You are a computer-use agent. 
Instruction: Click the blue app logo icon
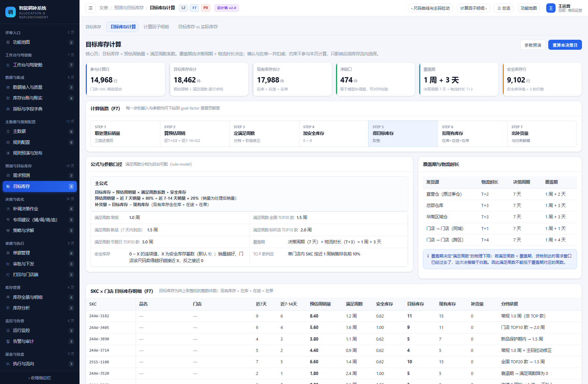click(x=10, y=12)
